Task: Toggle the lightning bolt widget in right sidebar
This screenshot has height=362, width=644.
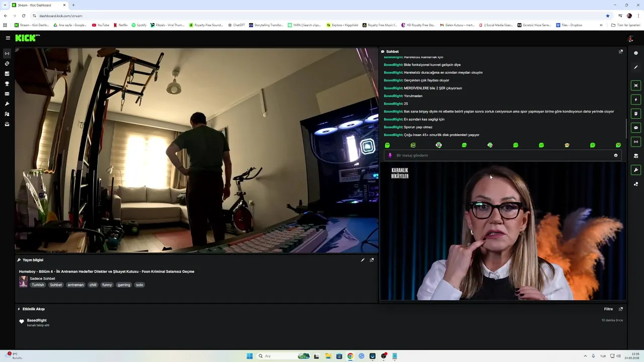Action: 636,100
